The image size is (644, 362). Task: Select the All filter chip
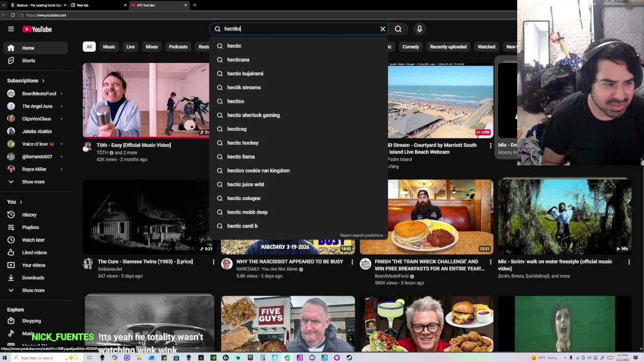tap(89, 47)
